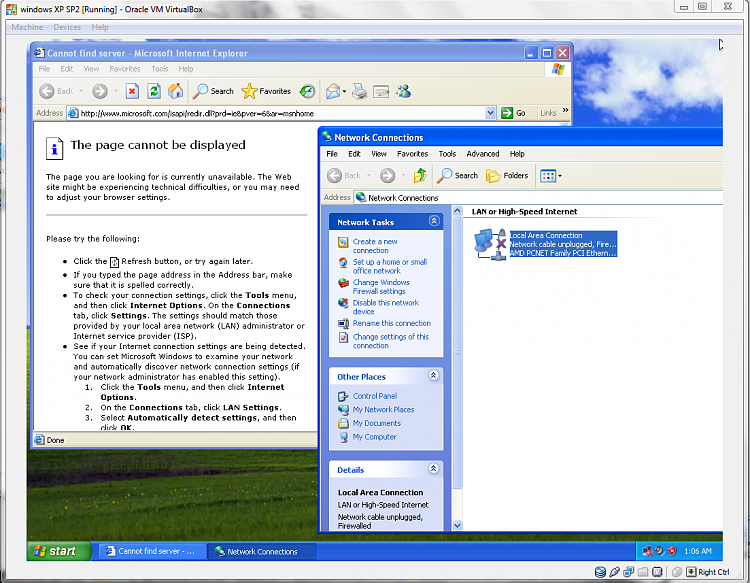Image resolution: width=750 pixels, height=583 pixels.
Task: Click Change settings of this connection link
Action: pos(390,341)
